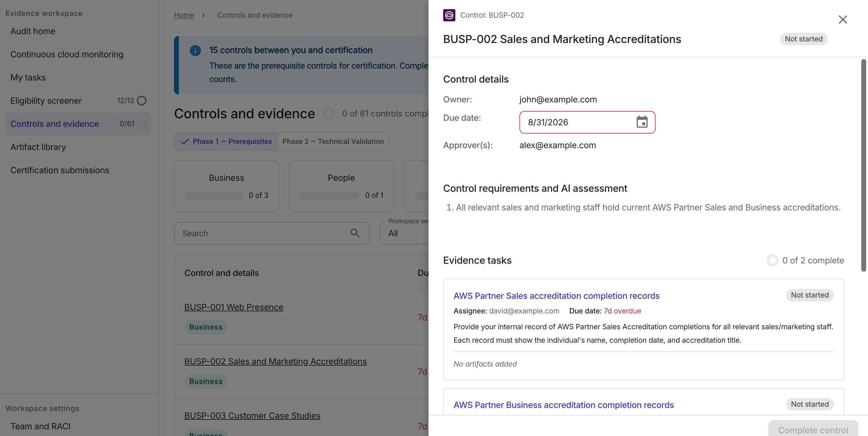868x436 pixels.
Task: Switch to Phase 2 — Technical Validation tab
Action: pos(333,141)
